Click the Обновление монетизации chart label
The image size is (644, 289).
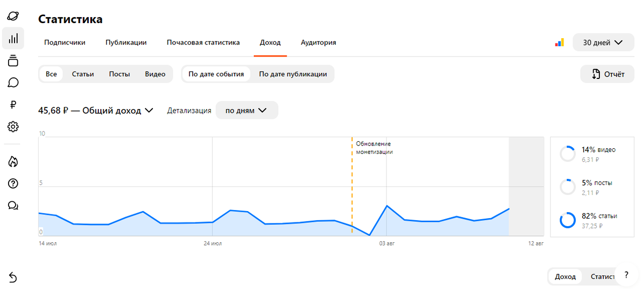coord(375,148)
